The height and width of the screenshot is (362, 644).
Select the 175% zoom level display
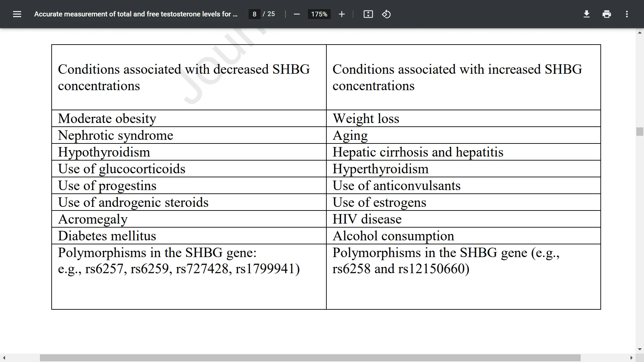click(x=319, y=14)
